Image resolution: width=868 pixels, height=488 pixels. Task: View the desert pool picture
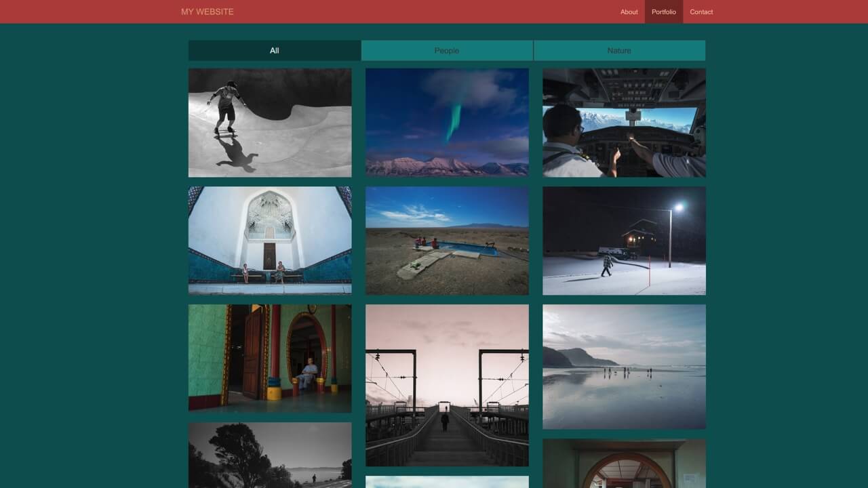click(446, 240)
